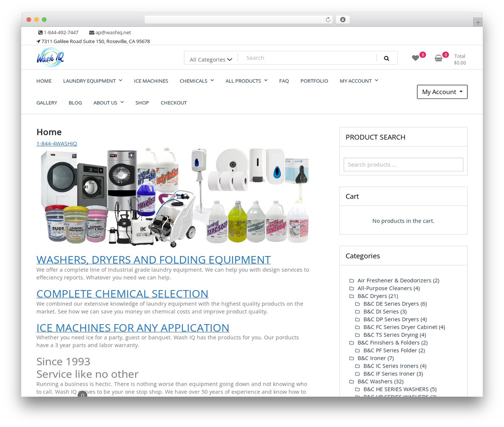The image size is (504, 427).
Task: Expand the All Products menu
Action: point(246,81)
